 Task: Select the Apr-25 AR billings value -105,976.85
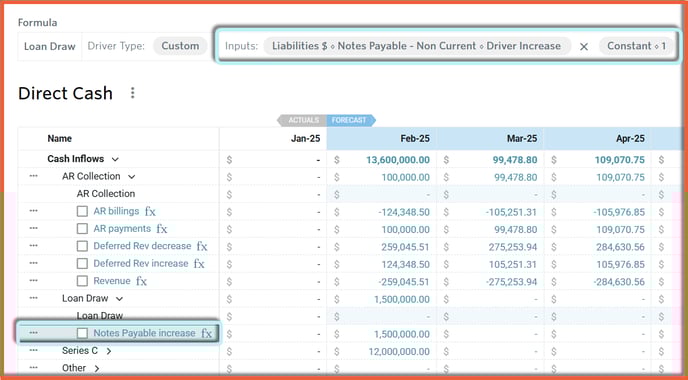619,212
